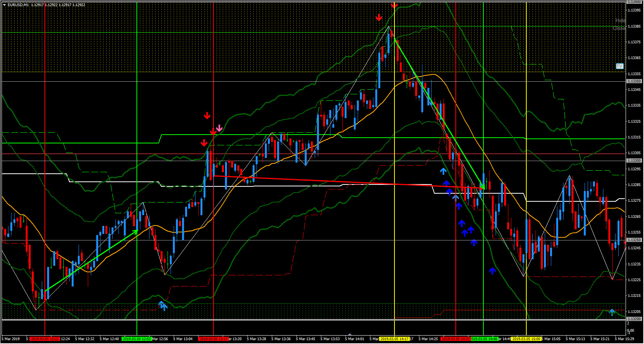Select the green time label 2019.03.05 12:52
644x344 pixels.
pos(137,339)
